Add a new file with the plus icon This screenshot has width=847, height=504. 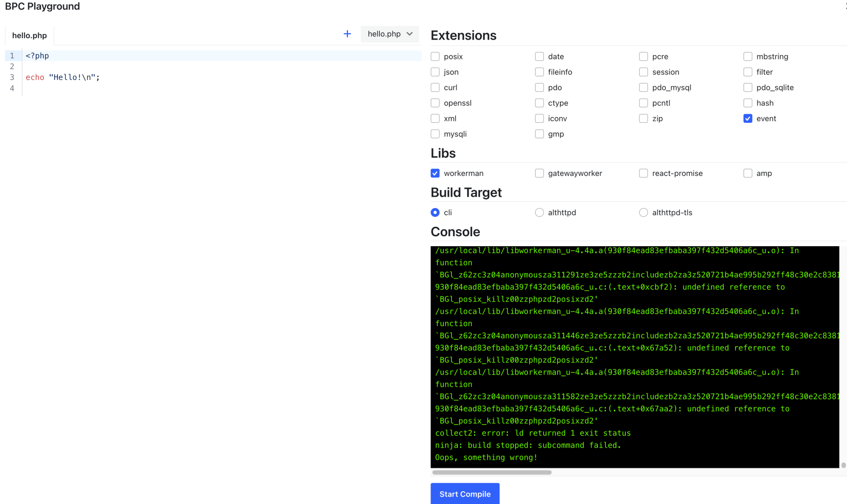347,34
